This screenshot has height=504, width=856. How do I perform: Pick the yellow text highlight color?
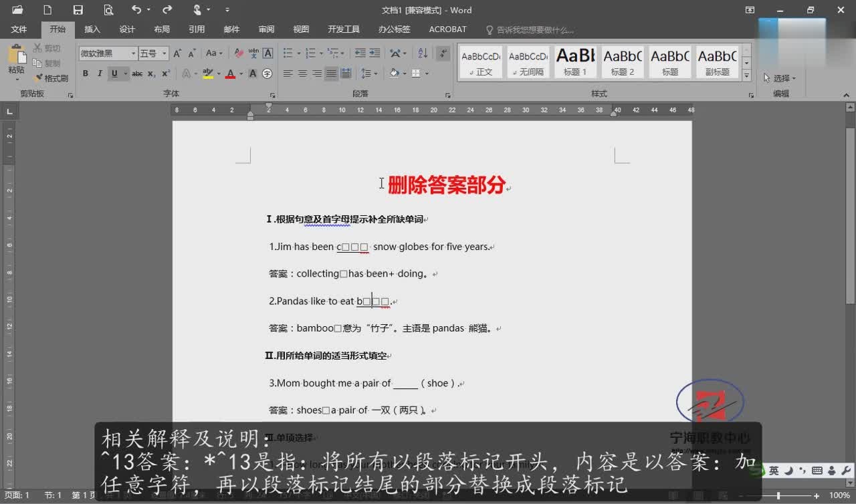[x=207, y=74]
